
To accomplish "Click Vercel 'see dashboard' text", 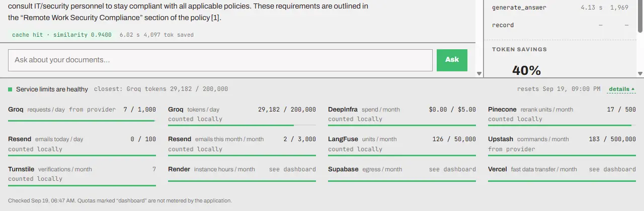I will tap(612, 169).
